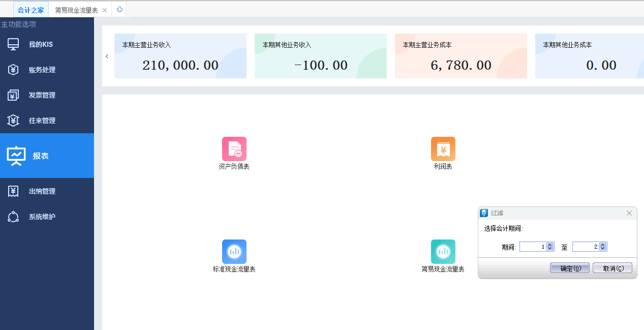Click the start period input field
Screen dimensions: 644x330
[532, 247]
